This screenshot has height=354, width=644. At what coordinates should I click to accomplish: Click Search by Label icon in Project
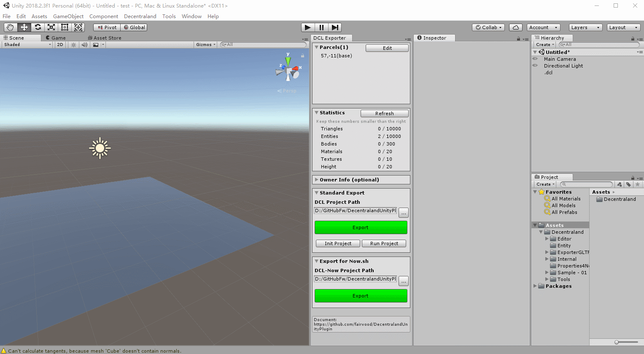point(628,184)
